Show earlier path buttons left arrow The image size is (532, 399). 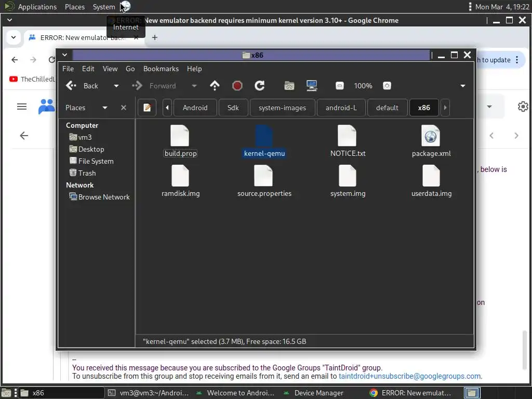click(167, 108)
